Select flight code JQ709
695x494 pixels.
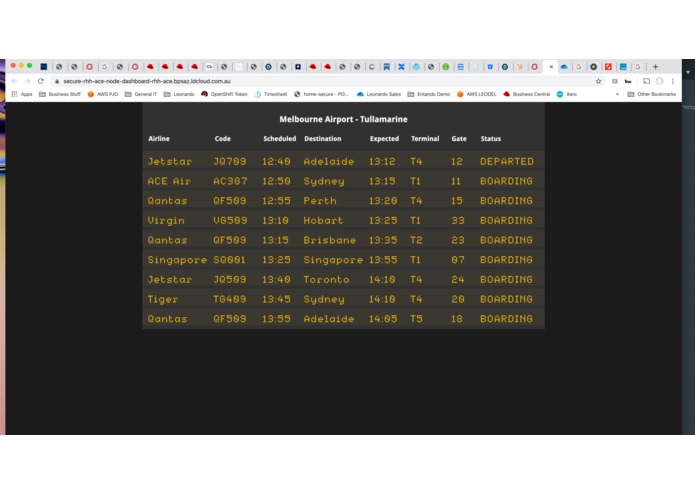230,161
